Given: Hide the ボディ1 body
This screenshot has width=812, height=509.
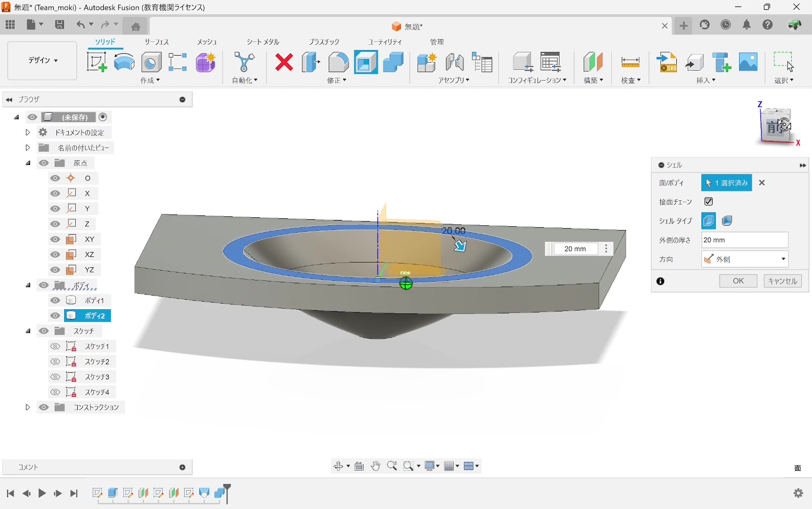Looking at the screenshot, I should [x=55, y=300].
